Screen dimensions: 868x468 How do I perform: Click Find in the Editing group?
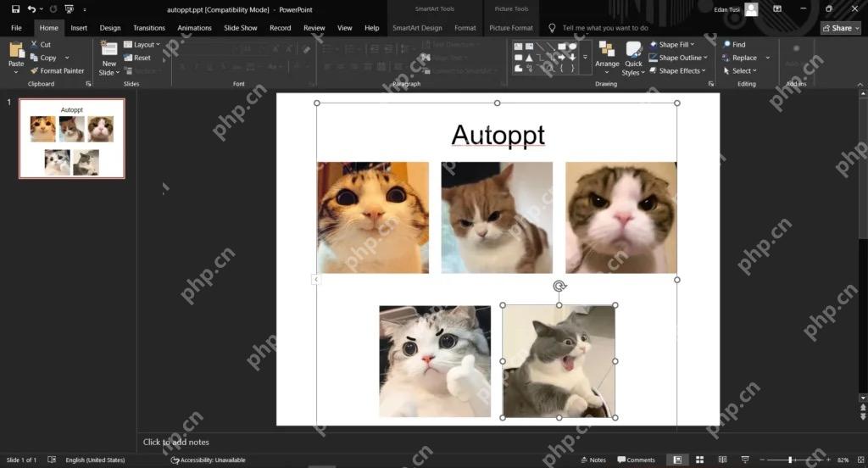click(x=734, y=44)
